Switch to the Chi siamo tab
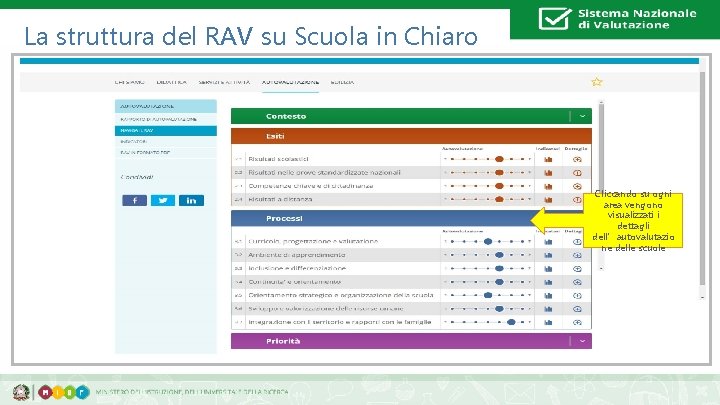720x405 pixels. [129, 82]
